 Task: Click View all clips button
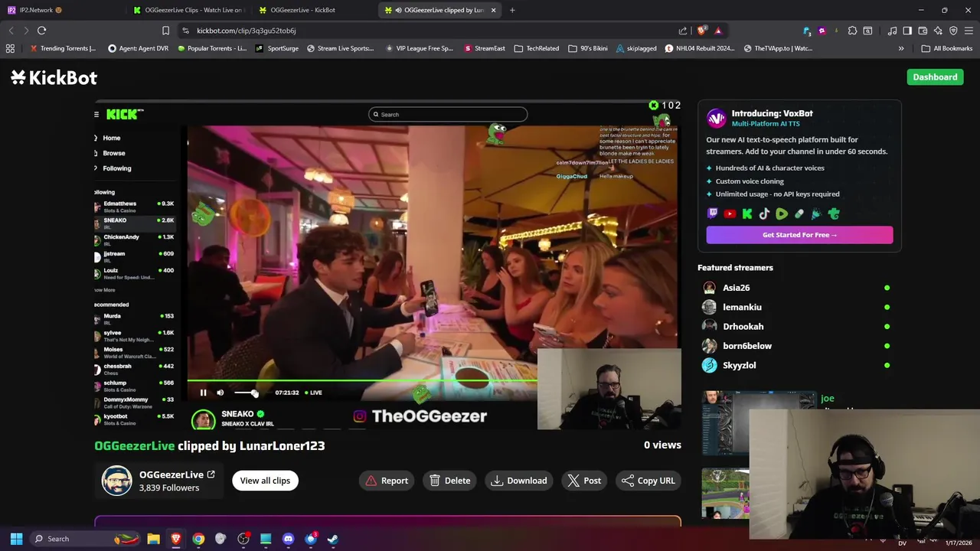[265, 481]
